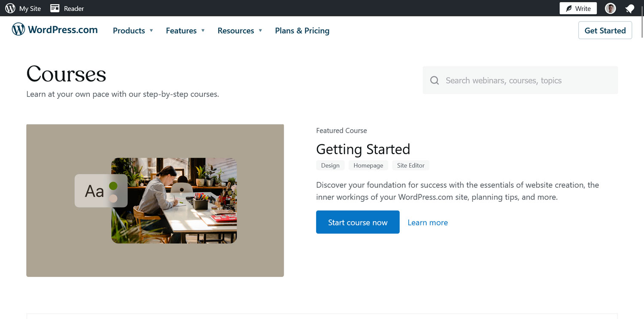Click the search magnifier icon
This screenshot has height=319, width=644.
434,80
